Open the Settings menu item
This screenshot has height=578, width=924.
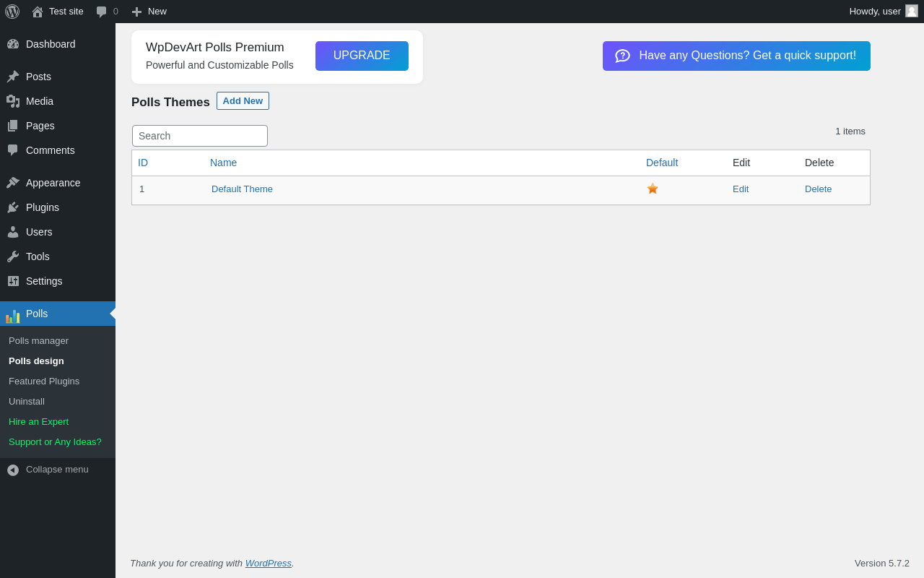pos(58,281)
